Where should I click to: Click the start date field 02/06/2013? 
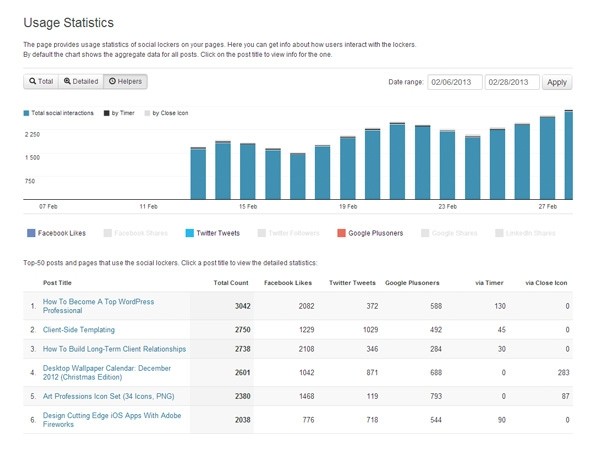[454, 82]
